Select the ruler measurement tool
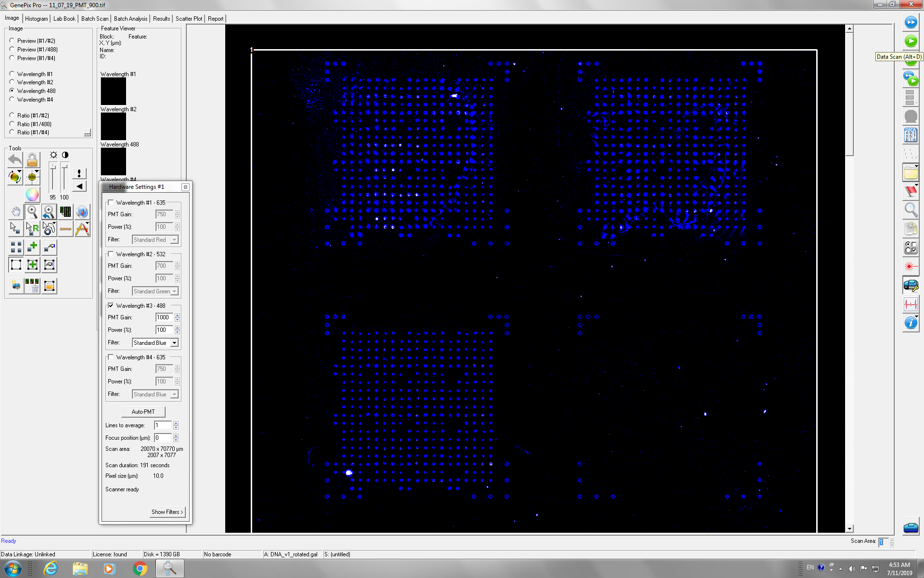 coord(65,229)
